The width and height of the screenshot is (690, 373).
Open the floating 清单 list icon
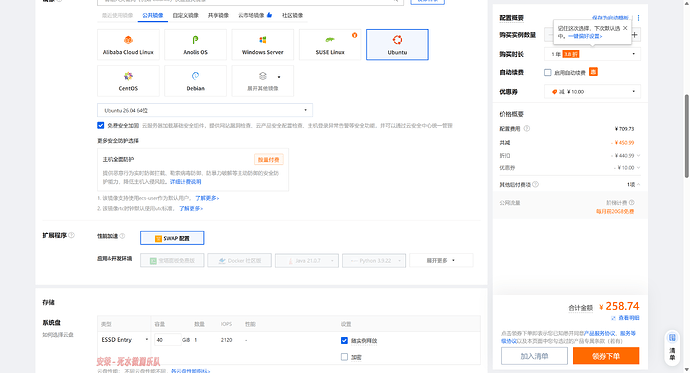[x=672, y=338]
